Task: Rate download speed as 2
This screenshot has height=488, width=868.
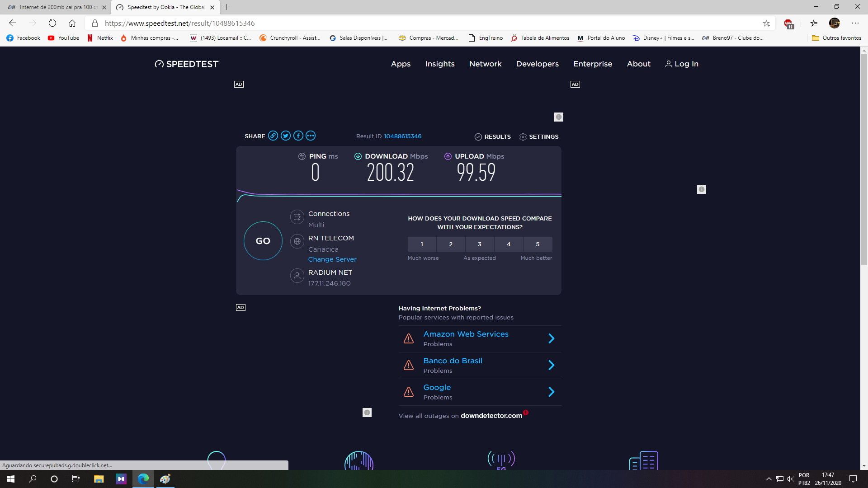Action: point(451,244)
